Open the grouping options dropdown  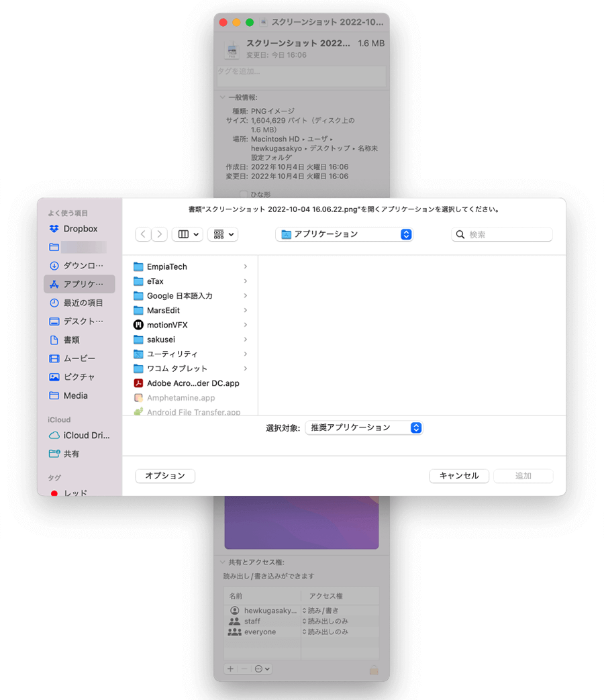[x=223, y=234]
